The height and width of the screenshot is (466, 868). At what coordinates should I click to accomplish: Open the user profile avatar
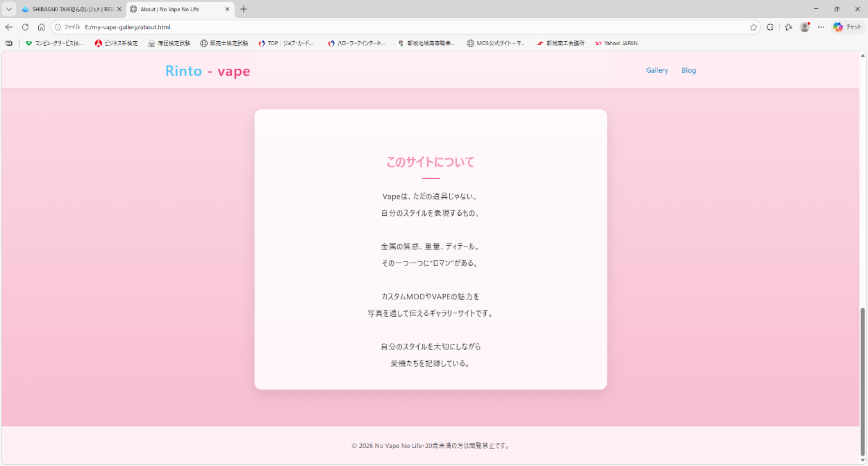[x=805, y=27]
